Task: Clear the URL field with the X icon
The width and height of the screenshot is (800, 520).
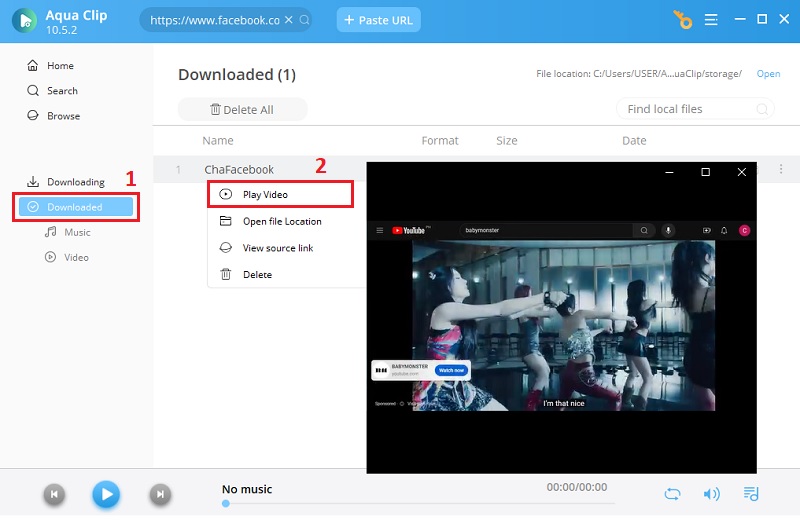Action: coord(288,20)
